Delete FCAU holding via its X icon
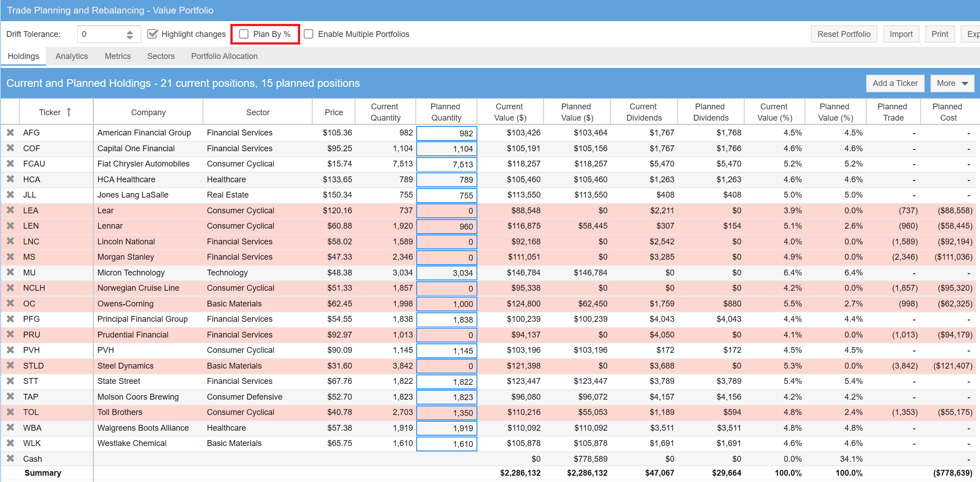Viewport: 980px width, 482px height. coord(10,164)
